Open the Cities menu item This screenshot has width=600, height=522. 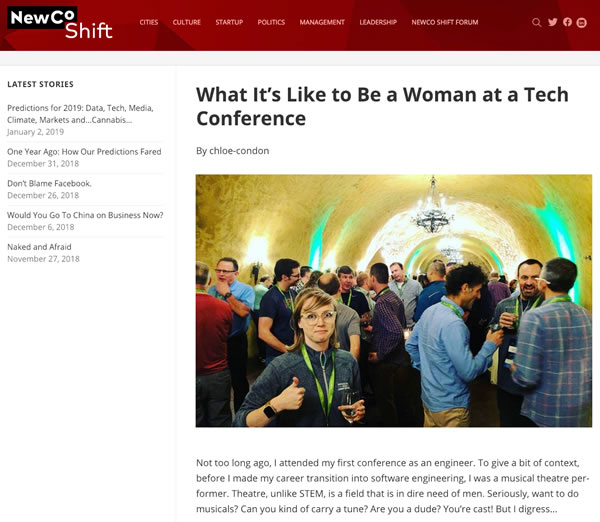tap(149, 22)
